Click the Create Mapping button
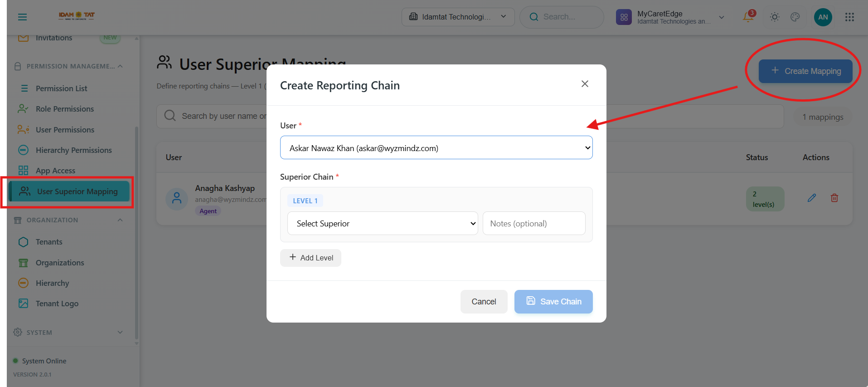The image size is (868, 387). (x=805, y=71)
